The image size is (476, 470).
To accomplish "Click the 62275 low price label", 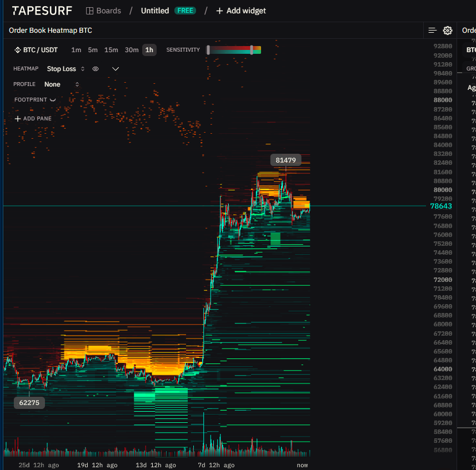I will (29, 403).
